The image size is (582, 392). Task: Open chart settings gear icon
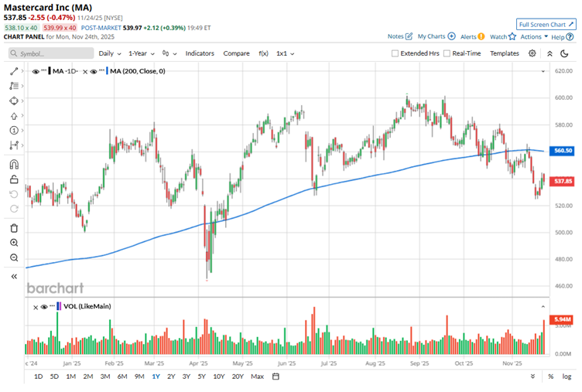point(532,53)
